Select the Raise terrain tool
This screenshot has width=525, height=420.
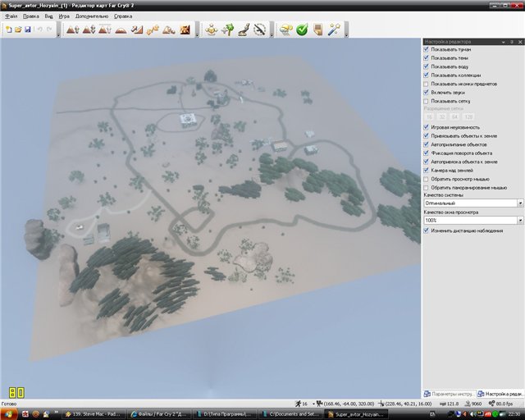tap(72, 30)
